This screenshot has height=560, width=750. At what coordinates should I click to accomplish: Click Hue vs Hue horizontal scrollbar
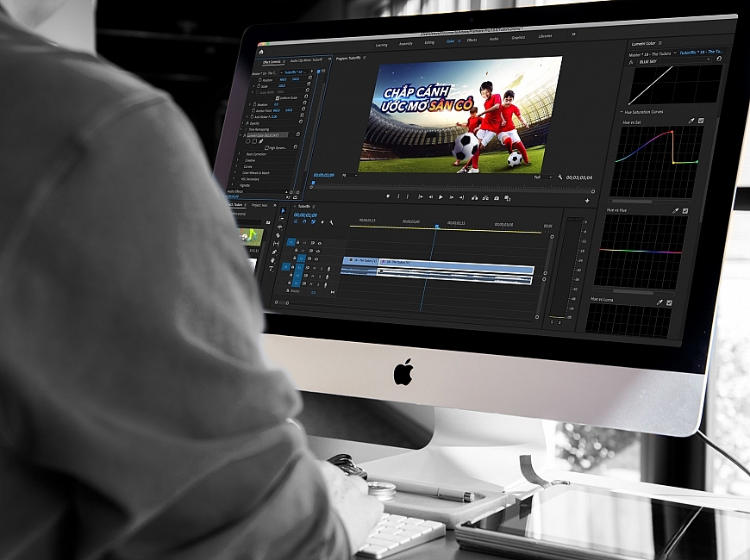(633, 291)
